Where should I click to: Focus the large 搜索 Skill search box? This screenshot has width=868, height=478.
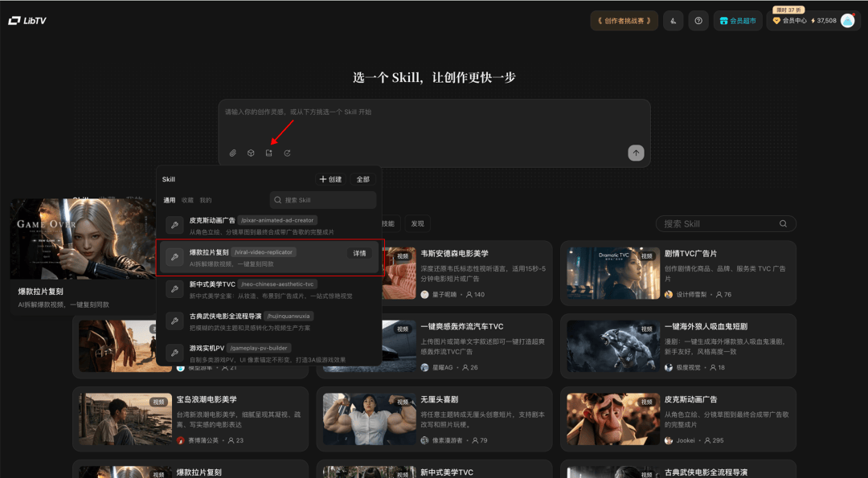click(726, 223)
